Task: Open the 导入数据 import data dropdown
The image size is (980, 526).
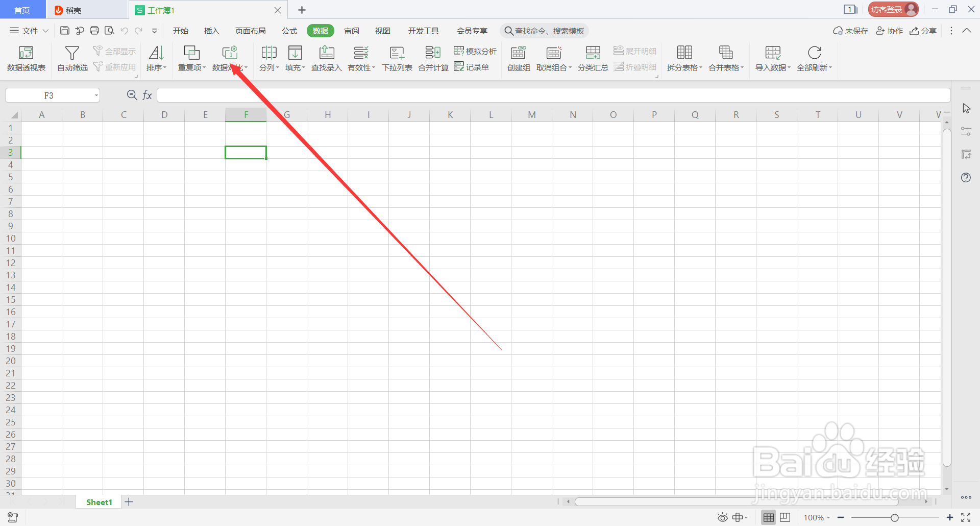Action: pyautogui.click(x=773, y=59)
